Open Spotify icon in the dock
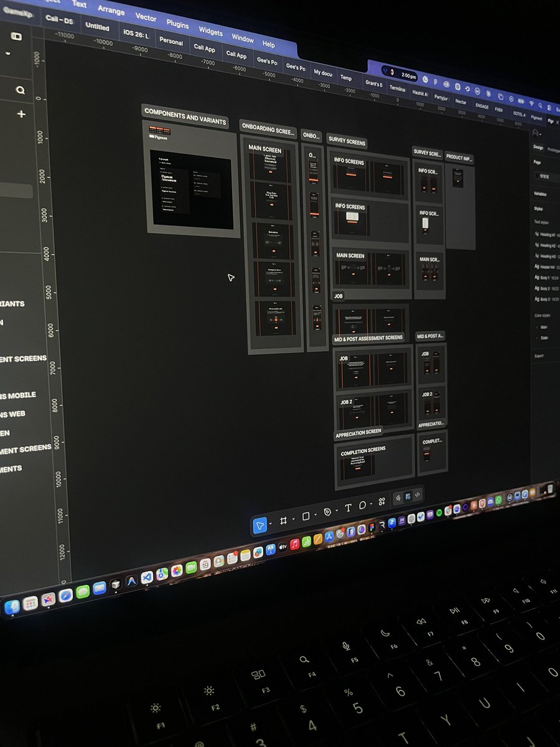 (439, 513)
